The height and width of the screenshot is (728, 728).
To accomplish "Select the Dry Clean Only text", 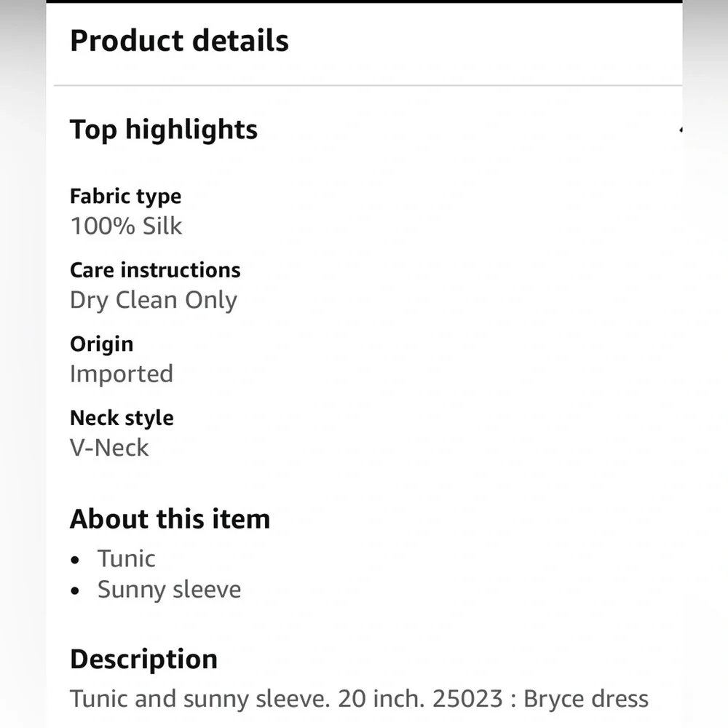I will (x=154, y=300).
